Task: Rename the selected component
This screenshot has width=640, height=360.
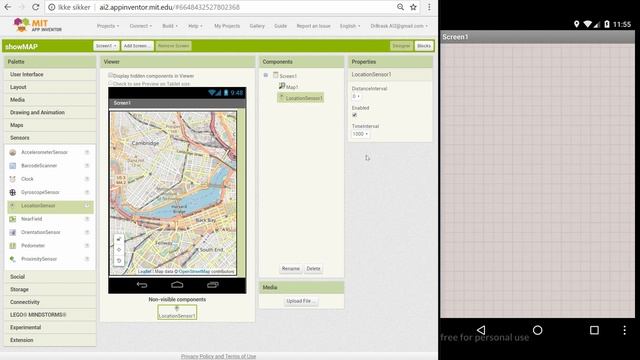Action: 291,269
